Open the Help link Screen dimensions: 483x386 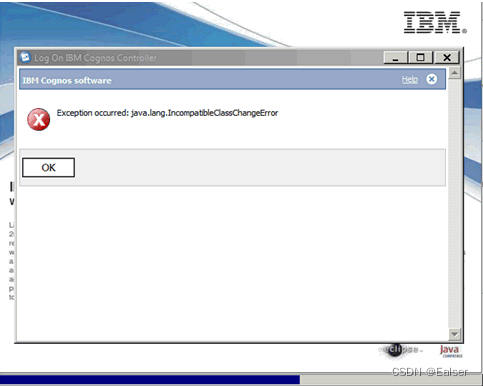point(410,79)
